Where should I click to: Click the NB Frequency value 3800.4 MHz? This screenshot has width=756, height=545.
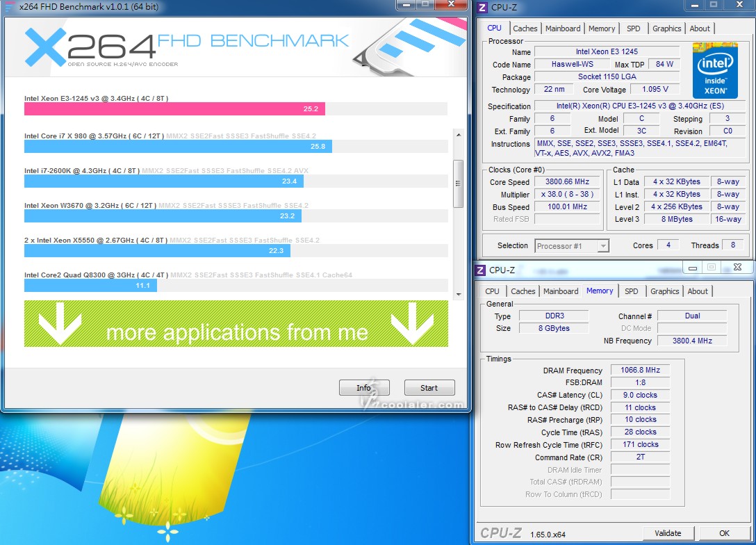(x=692, y=341)
